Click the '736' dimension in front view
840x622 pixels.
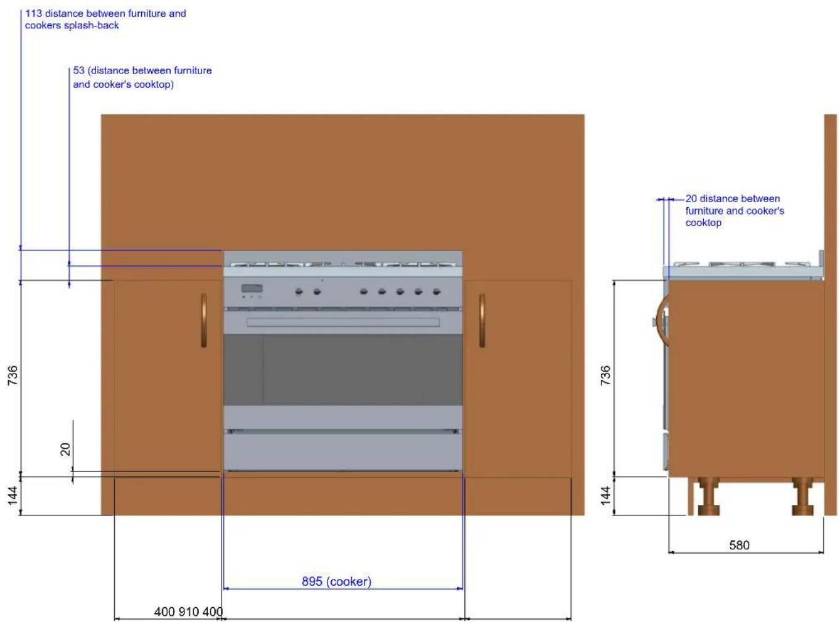point(12,375)
